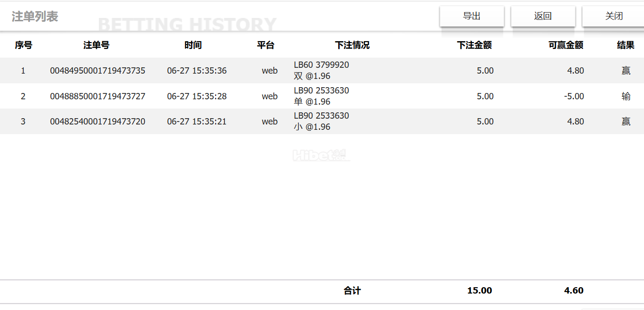Select bet number 00488850001719473727
This screenshot has height=310, width=644.
pos(98,96)
